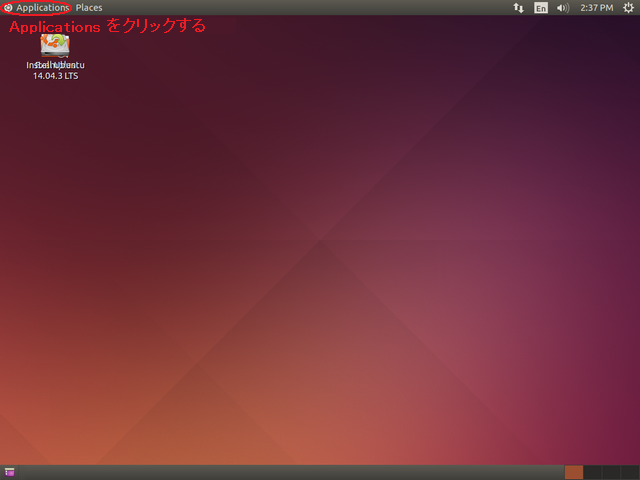Select the Install Ubuntu 14.04.3 LTS desktop icon

[x=55, y=57]
